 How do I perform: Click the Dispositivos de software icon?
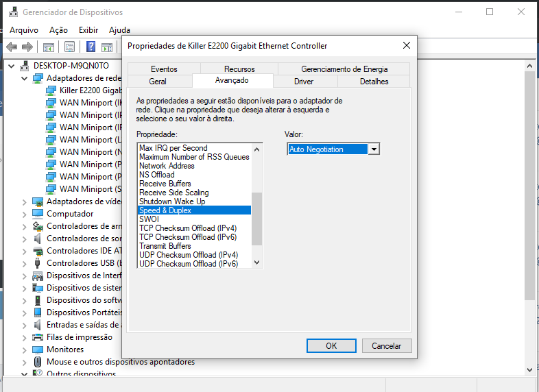[38, 300]
